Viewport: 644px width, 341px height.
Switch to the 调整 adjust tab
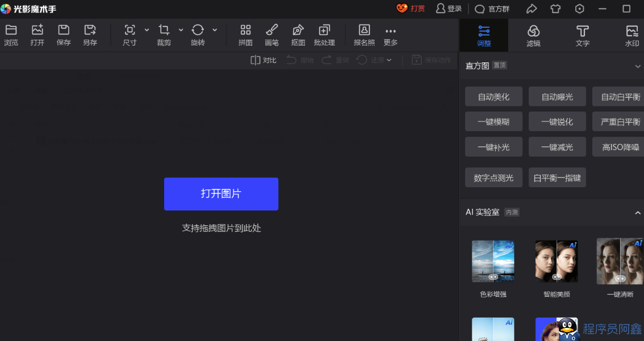484,36
